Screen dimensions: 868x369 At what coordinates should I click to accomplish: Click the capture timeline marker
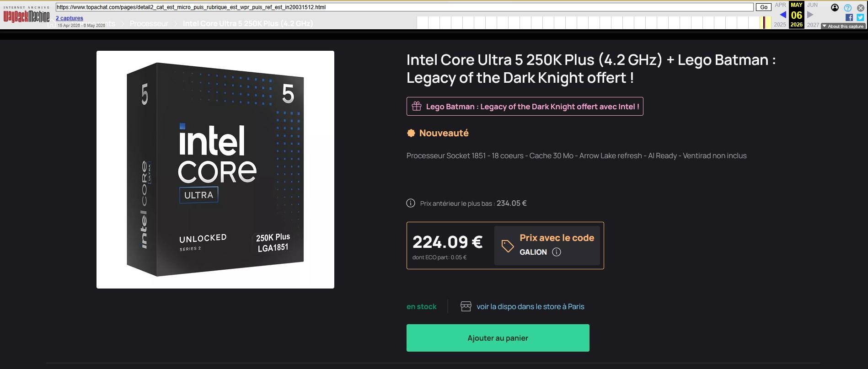click(x=765, y=22)
